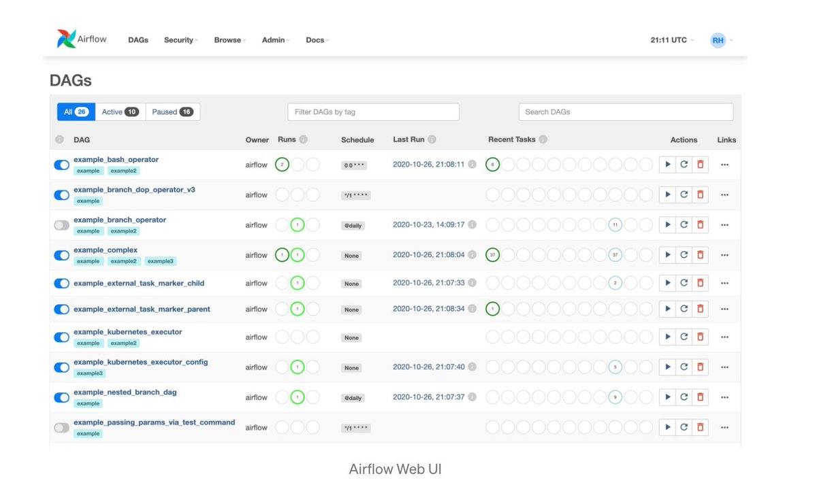Screen dimensions: 817x504
Task: Open the example_complex DAG link
Action: coord(106,250)
